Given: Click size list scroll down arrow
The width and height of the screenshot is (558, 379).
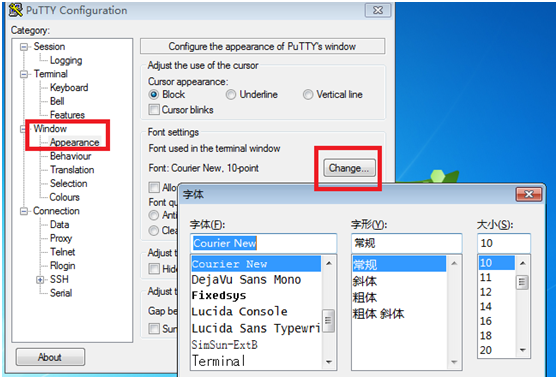Looking at the screenshot, I should [522, 350].
